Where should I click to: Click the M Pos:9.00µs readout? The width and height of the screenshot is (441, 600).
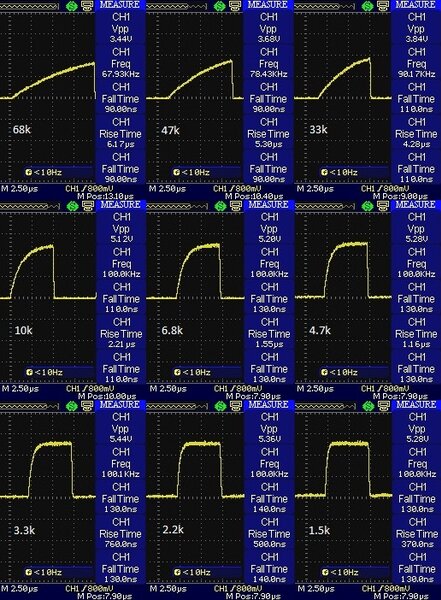click(x=401, y=197)
